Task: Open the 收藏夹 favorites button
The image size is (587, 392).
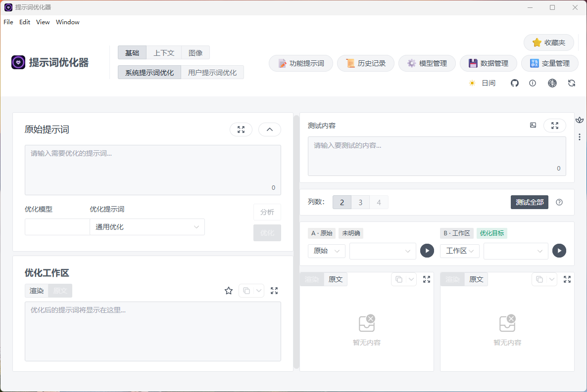Action: click(x=548, y=43)
